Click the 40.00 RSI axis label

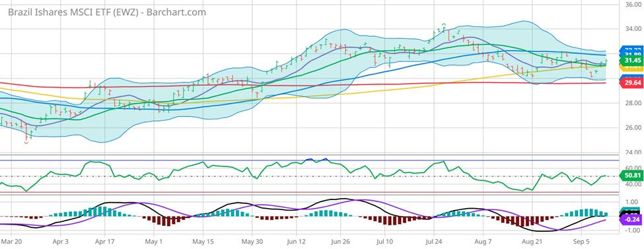click(x=633, y=184)
